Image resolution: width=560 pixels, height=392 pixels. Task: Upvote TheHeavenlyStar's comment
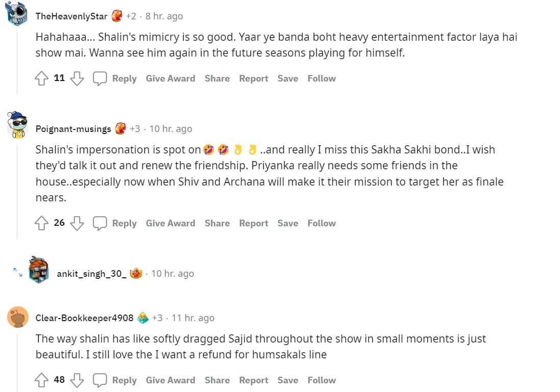[x=41, y=78]
